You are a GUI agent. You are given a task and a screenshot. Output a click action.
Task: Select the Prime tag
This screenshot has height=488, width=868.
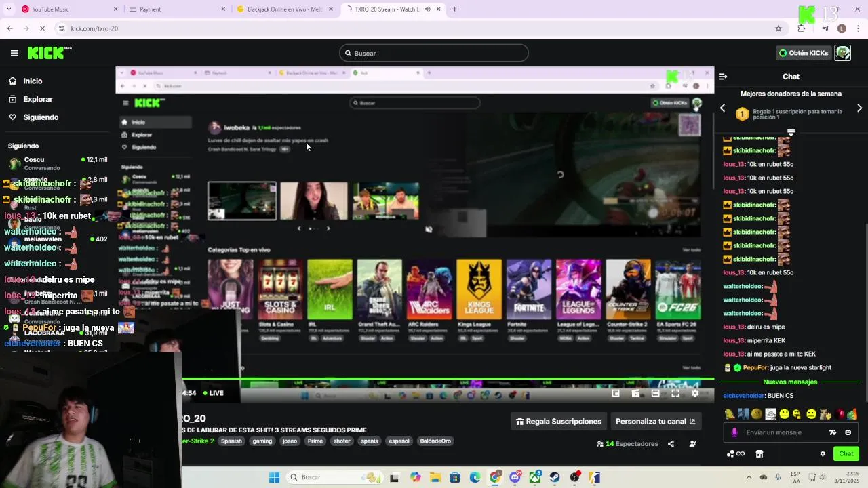pos(315,441)
